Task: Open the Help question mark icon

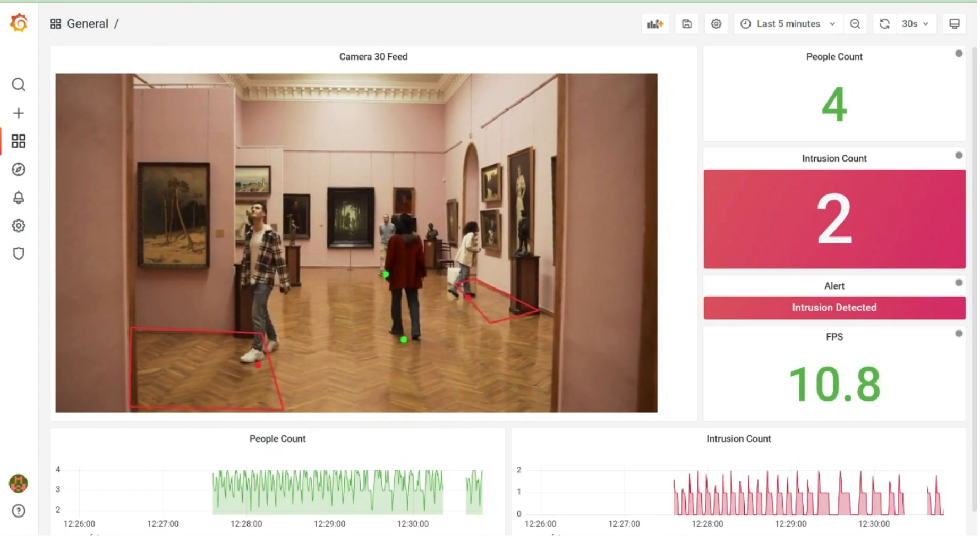Action: tap(19, 511)
